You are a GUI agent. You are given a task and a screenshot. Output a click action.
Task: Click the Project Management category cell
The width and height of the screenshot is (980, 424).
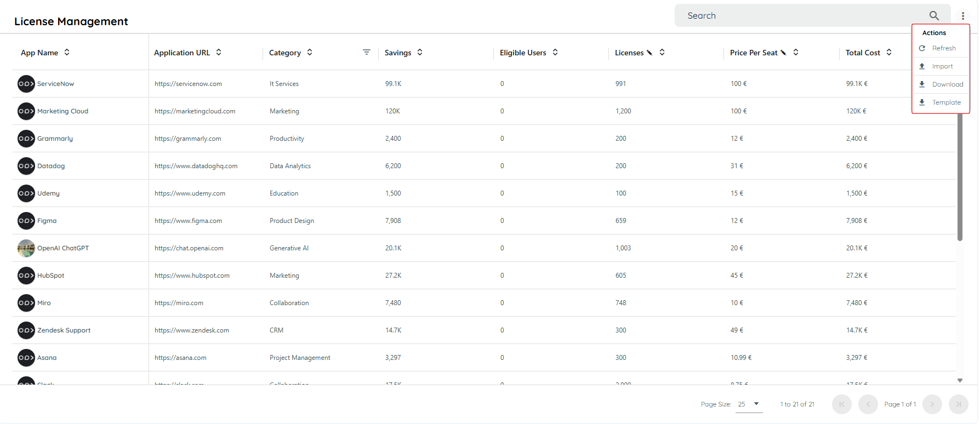[x=300, y=358]
